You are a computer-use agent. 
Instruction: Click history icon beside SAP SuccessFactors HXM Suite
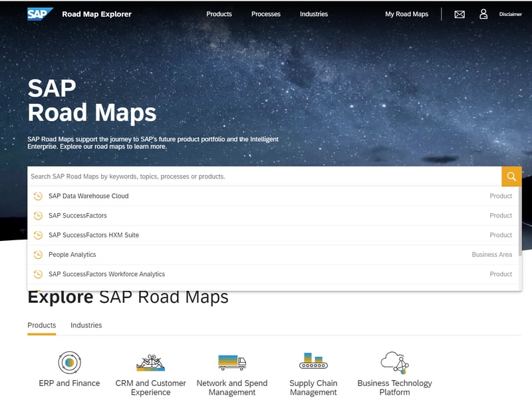point(38,235)
